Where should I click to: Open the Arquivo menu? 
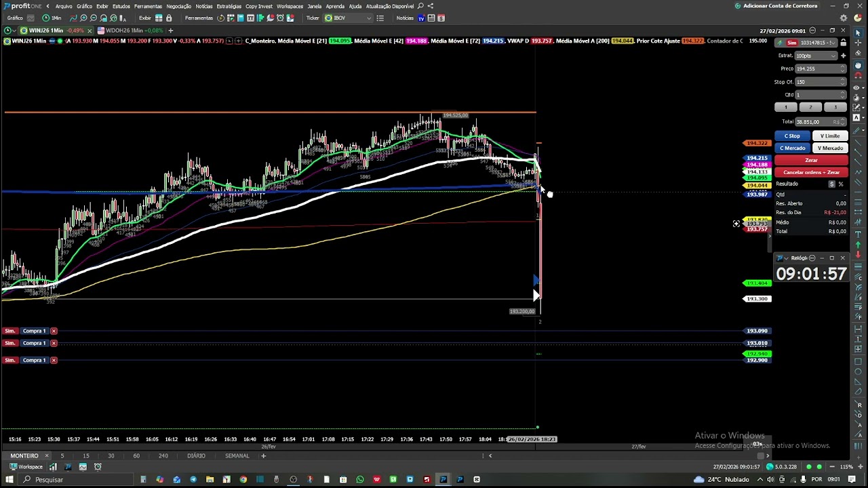(x=64, y=6)
